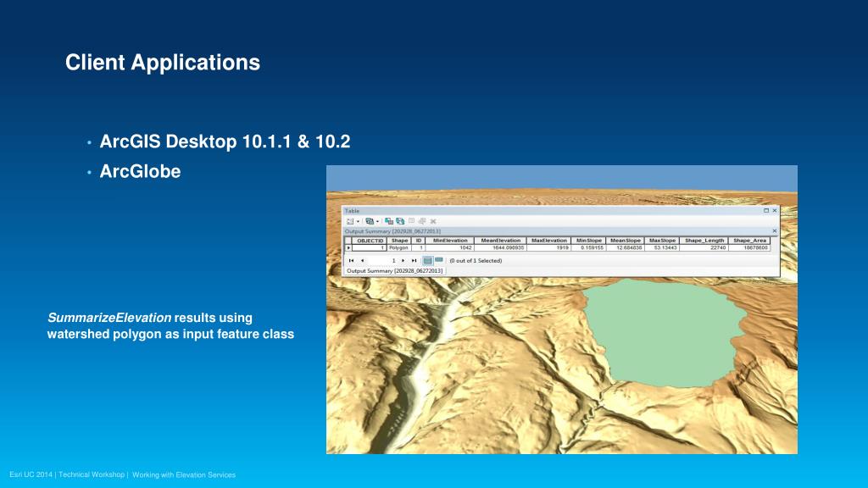Click the OBJECTID column header
Screen dimensions: 868x488
click(x=370, y=241)
